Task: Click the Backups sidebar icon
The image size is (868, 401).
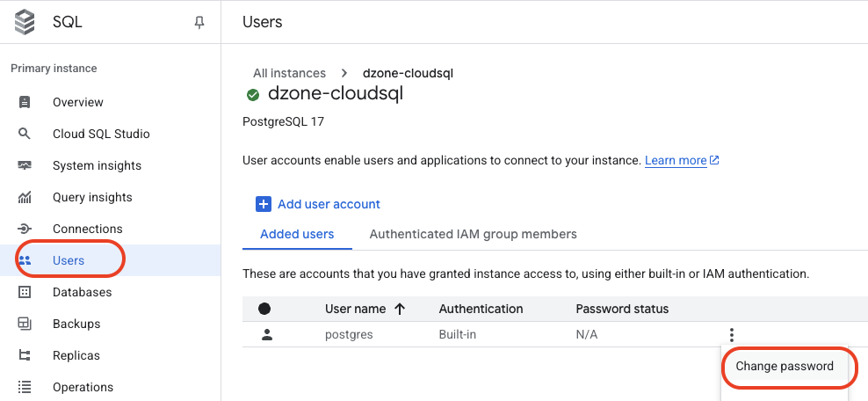Action: [x=25, y=324]
